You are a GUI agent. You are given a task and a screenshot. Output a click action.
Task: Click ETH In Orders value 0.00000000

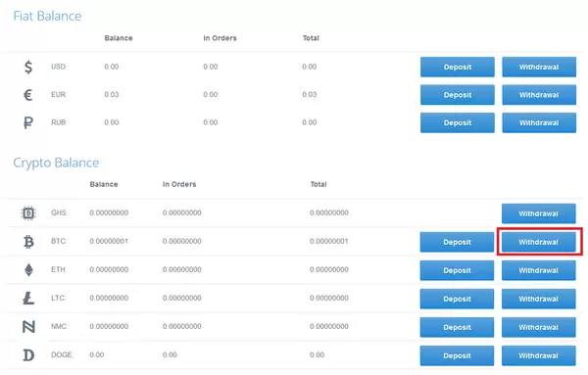click(x=182, y=269)
